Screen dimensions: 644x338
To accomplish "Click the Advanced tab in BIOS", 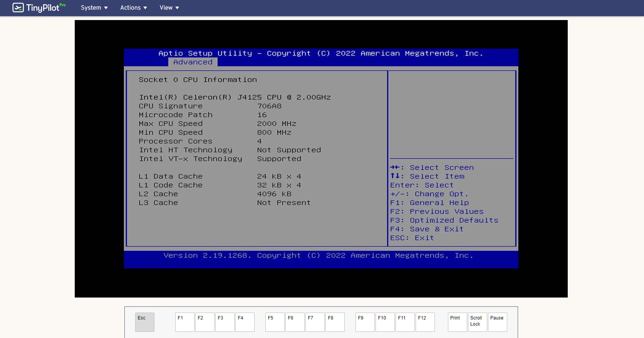I will click(193, 62).
